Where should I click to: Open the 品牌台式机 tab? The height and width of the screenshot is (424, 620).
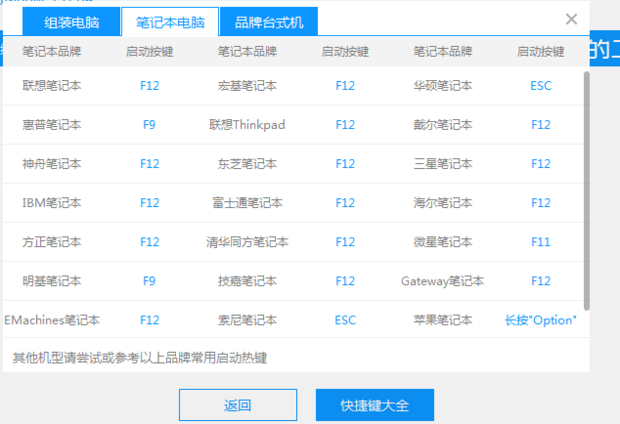point(269,22)
